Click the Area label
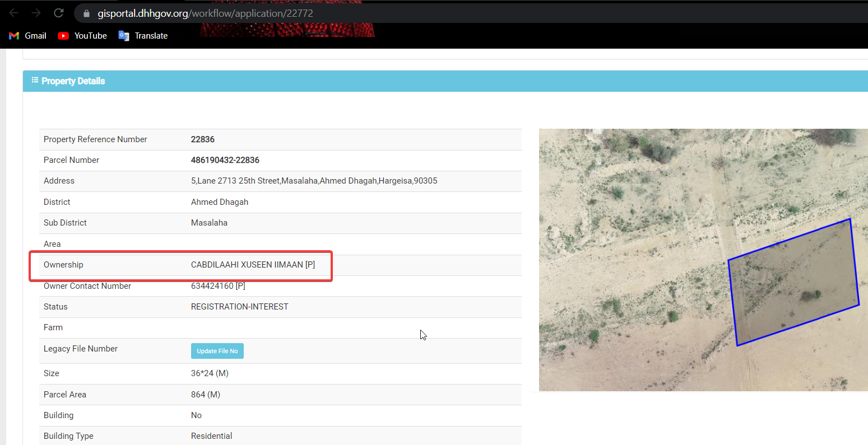The image size is (868, 445). tap(52, 244)
